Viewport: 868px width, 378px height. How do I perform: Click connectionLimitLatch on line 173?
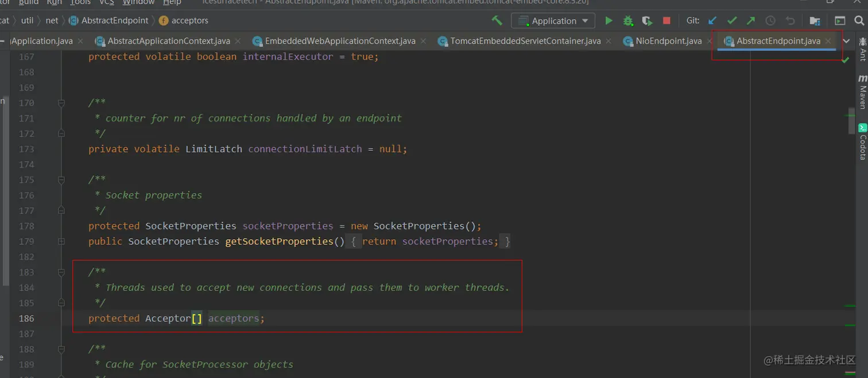tap(305, 149)
